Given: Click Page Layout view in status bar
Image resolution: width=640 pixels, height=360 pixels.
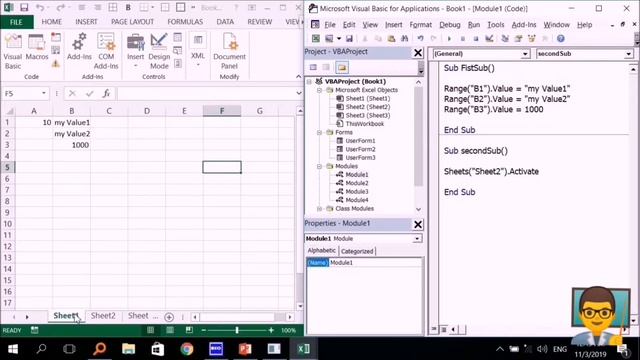Looking at the screenshot, I should (170, 330).
